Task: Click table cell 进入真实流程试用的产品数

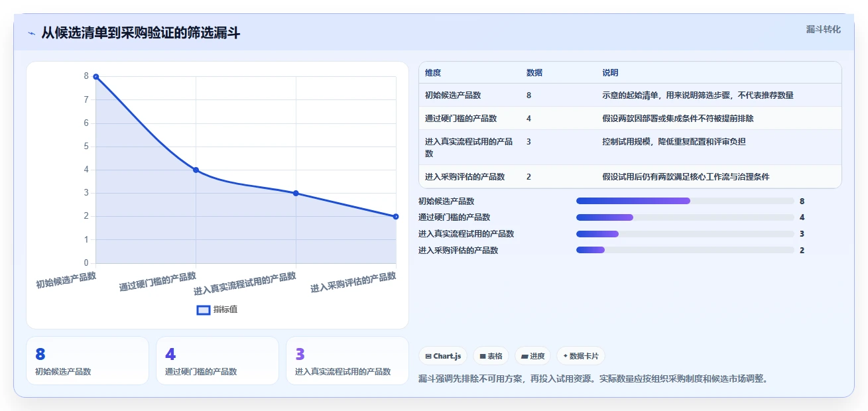Action: pyautogui.click(x=469, y=147)
